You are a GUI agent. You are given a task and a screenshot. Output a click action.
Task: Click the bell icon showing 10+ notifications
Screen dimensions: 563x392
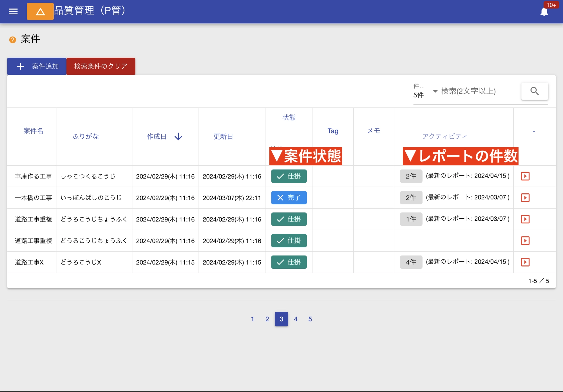coord(544,12)
